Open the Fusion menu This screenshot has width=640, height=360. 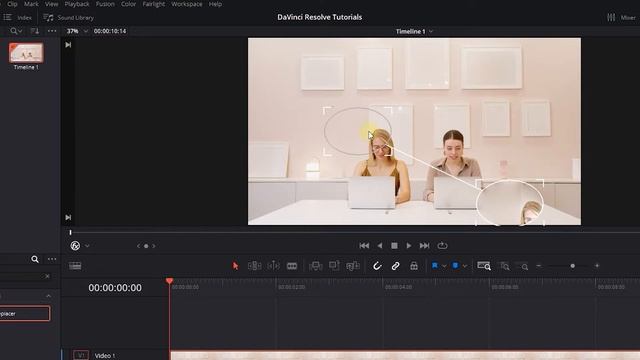(105, 4)
